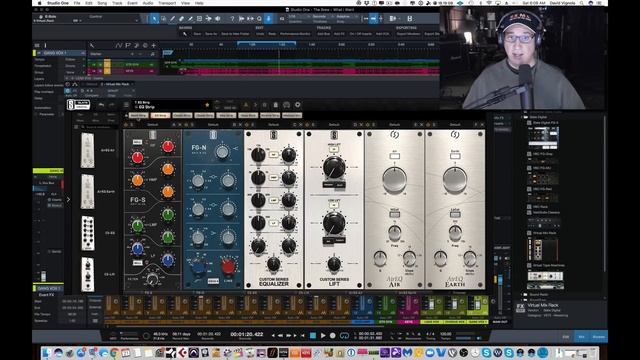Screen dimensions: 640x360
Task: Click the undo arrow in VMR header
Action: (x=101, y=105)
